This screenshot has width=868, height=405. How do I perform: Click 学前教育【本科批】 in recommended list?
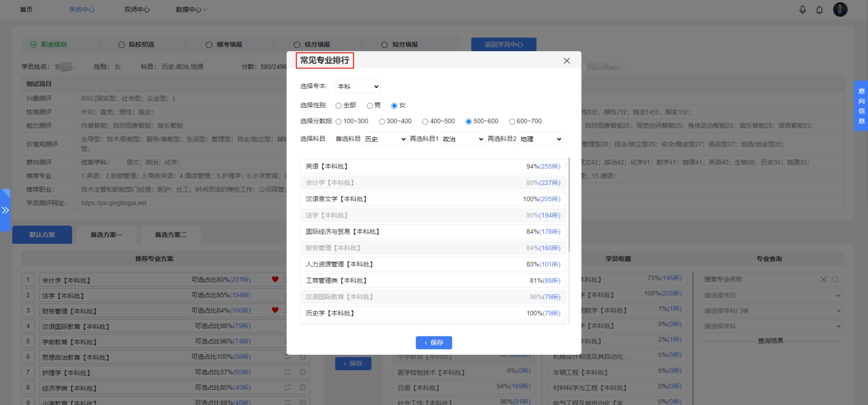point(69,342)
